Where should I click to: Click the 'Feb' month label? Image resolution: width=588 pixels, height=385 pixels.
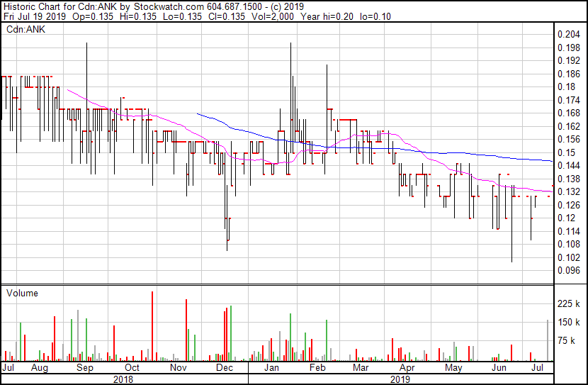[317, 368]
